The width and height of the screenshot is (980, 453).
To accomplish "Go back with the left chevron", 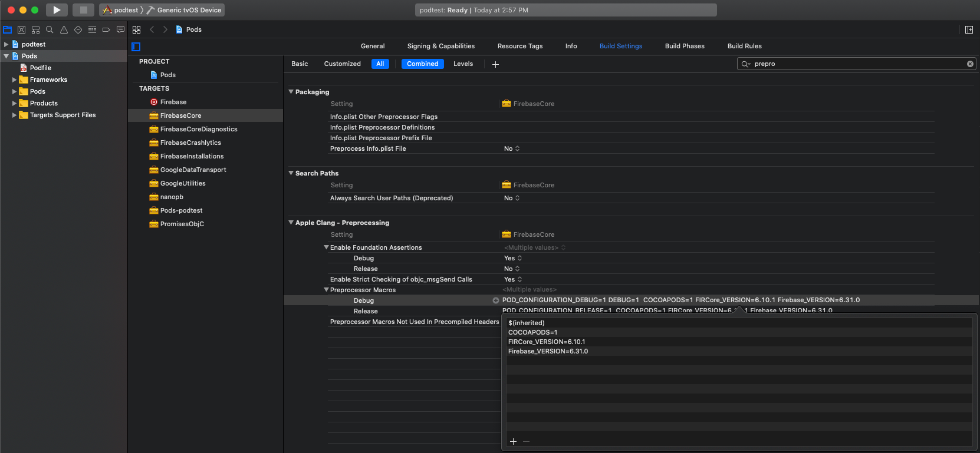I will pyautogui.click(x=152, y=29).
